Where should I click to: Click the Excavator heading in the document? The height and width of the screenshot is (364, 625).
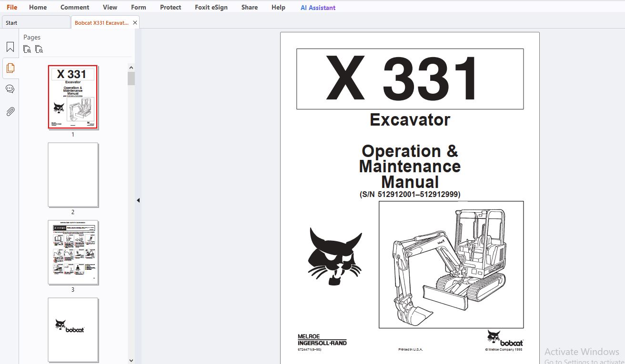click(410, 119)
